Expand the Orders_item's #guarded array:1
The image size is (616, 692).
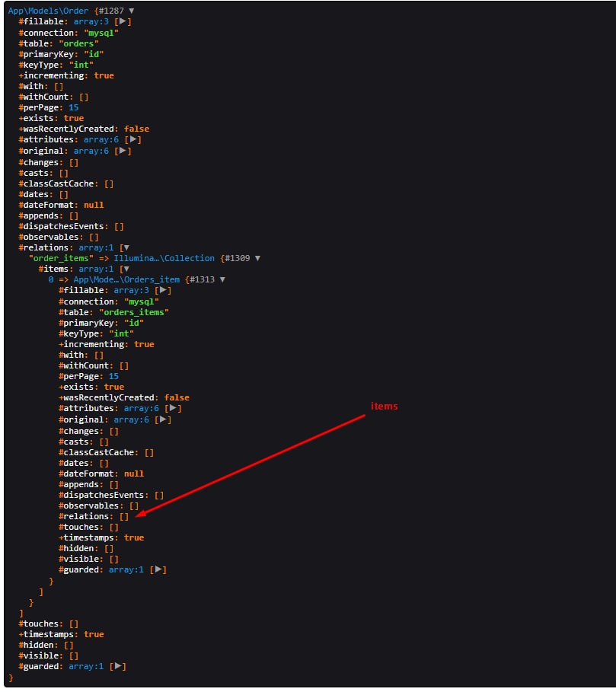pyautogui.click(x=158, y=569)
